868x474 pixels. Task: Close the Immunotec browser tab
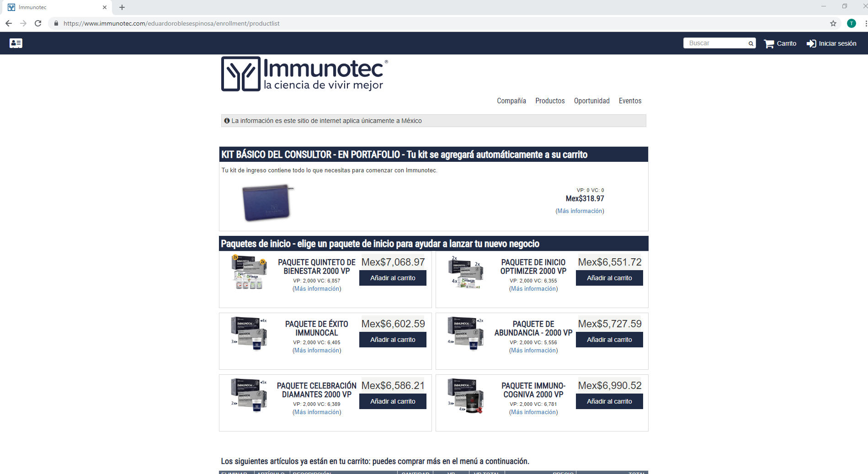tap(105, 7)
